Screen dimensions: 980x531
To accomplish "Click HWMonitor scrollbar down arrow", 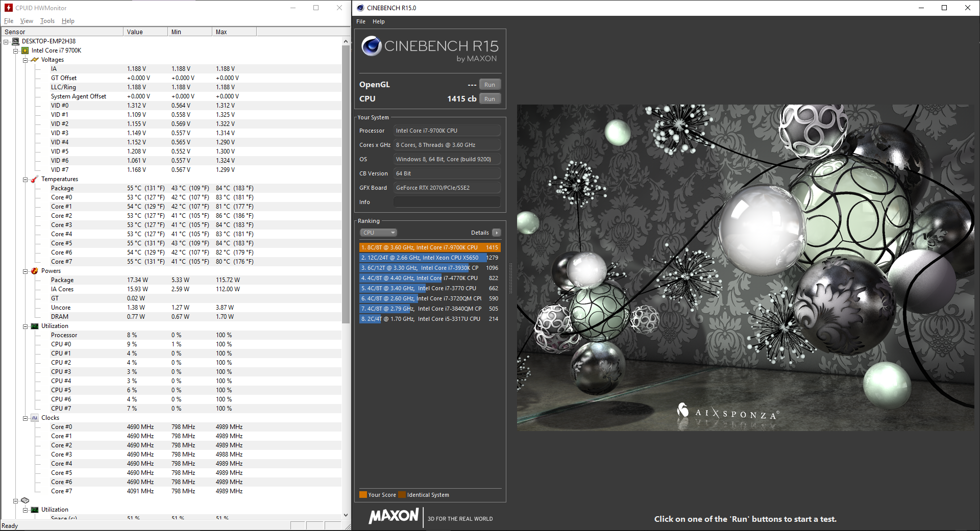I will pyautogui.click(x=346, y=515).
